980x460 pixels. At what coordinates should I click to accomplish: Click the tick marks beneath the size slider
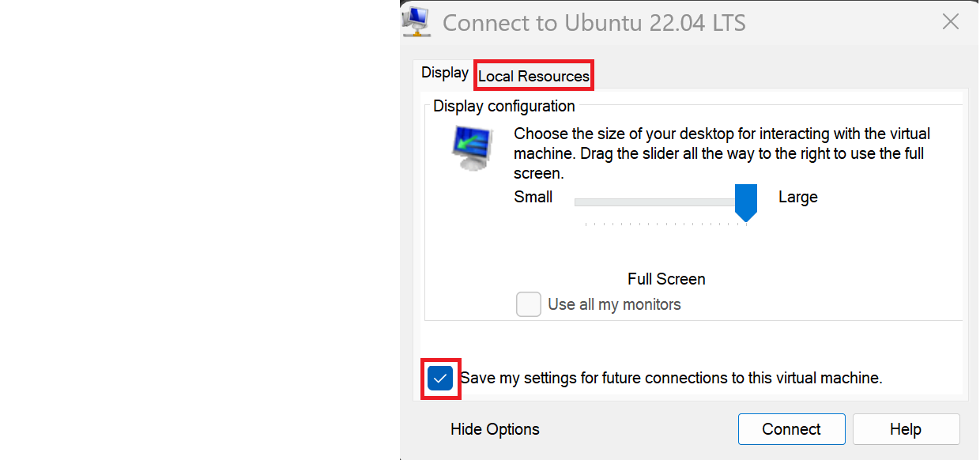pos(665,224)
